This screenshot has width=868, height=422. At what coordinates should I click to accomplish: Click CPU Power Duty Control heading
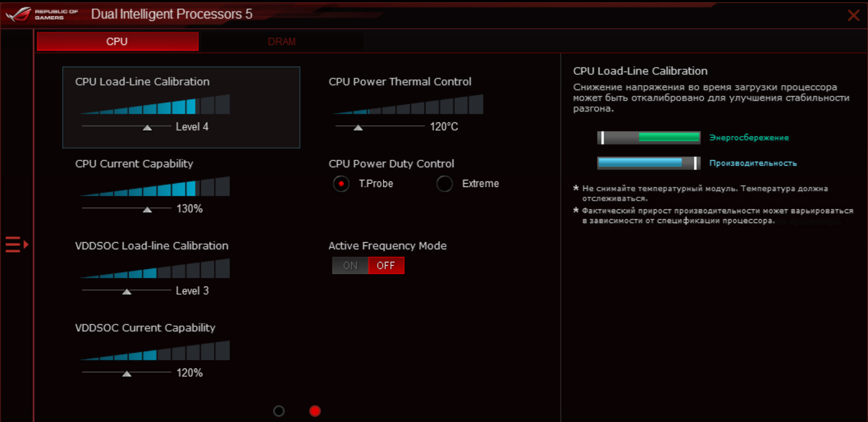[391, 163]
